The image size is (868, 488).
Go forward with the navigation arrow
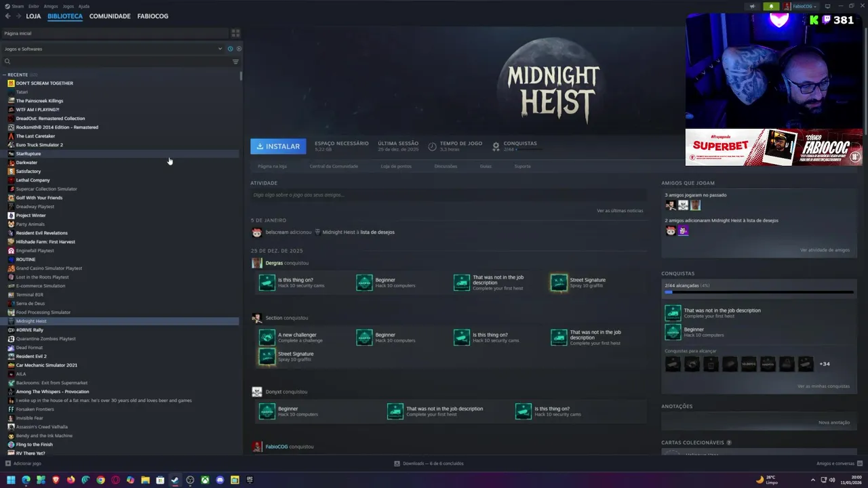[x=18, y=16]
